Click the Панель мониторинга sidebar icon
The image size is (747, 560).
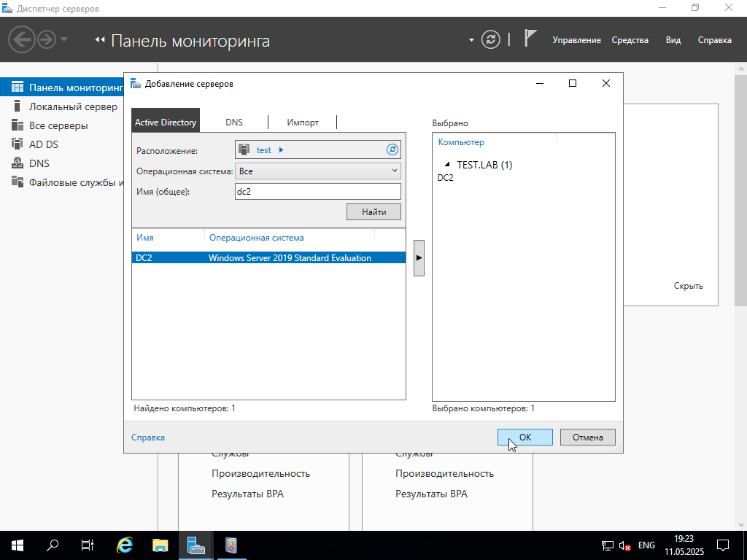click(x=18, y=87)
